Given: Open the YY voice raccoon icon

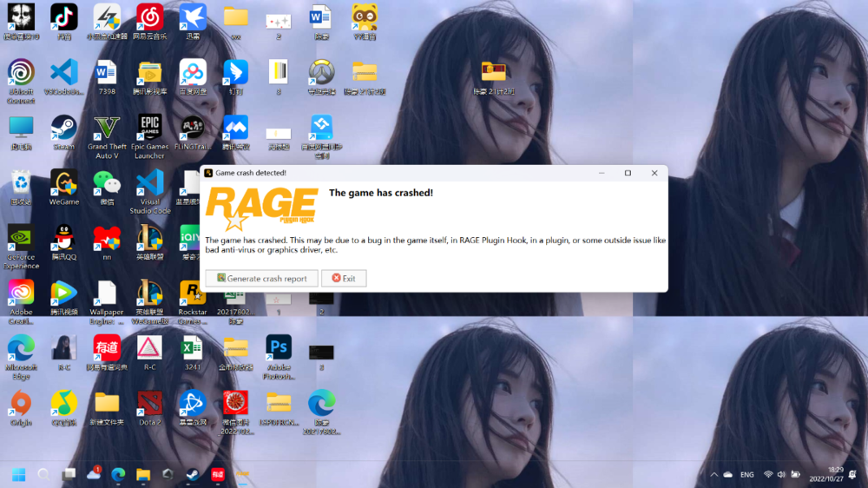Looking at the screenshot, I should [365, 23].
